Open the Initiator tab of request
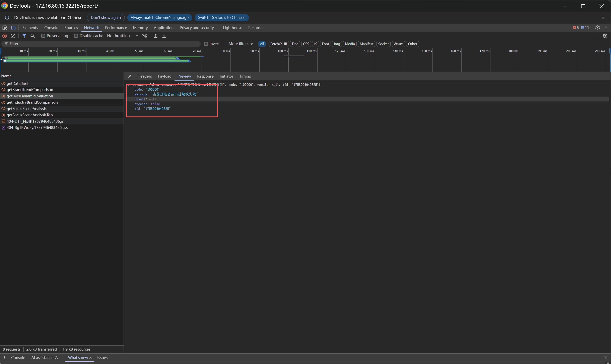Image resolution: width=611 pixels, height=364 pixels. (226, 76)
